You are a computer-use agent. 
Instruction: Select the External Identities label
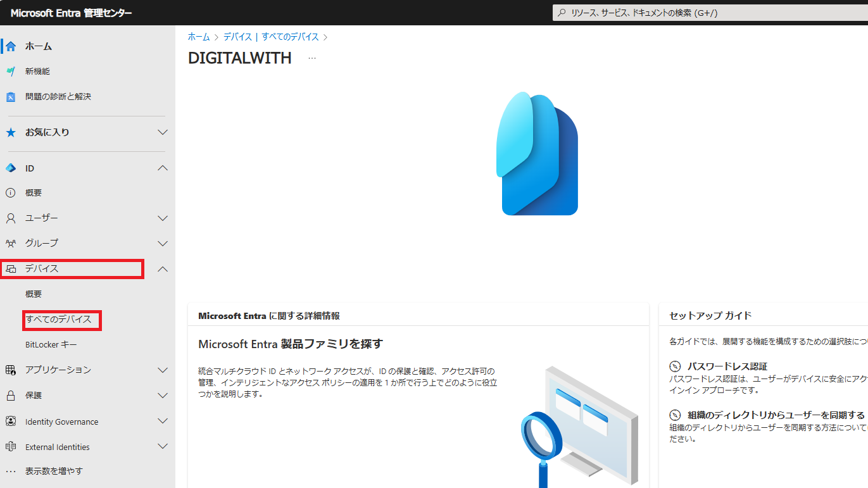pos(58,447)
